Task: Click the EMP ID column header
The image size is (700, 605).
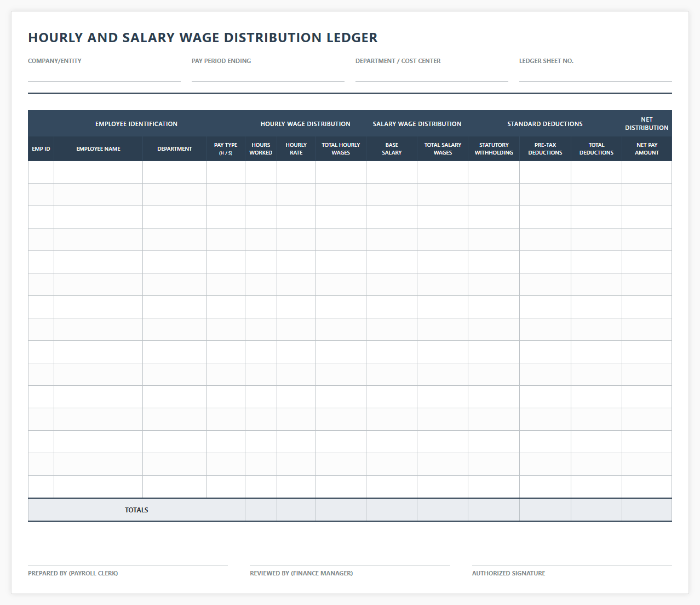Action: pyautogui.click(x=41, y=149)
